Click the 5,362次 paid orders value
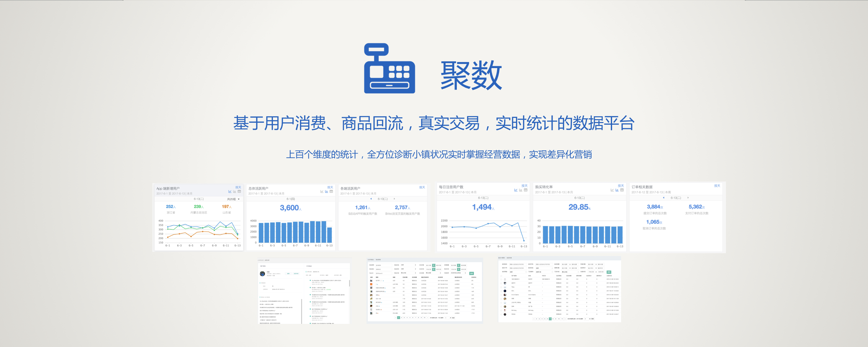The height and width of the screenshot is (347, 868). coord(697,207)
